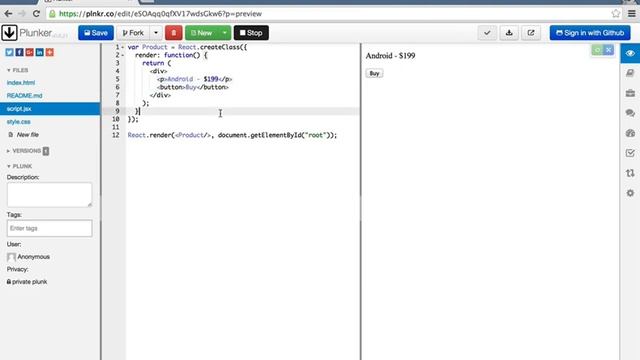
Task: Click the New plunk button
Action: point(202,33)
